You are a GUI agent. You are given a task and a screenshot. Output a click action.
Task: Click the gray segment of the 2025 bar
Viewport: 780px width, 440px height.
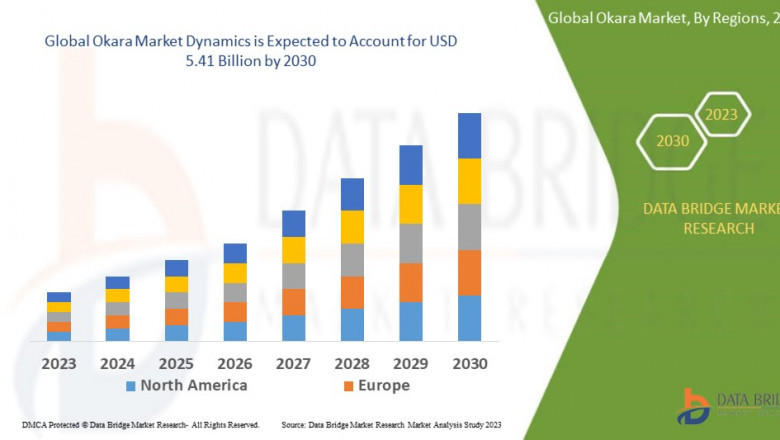pos(176,300)
